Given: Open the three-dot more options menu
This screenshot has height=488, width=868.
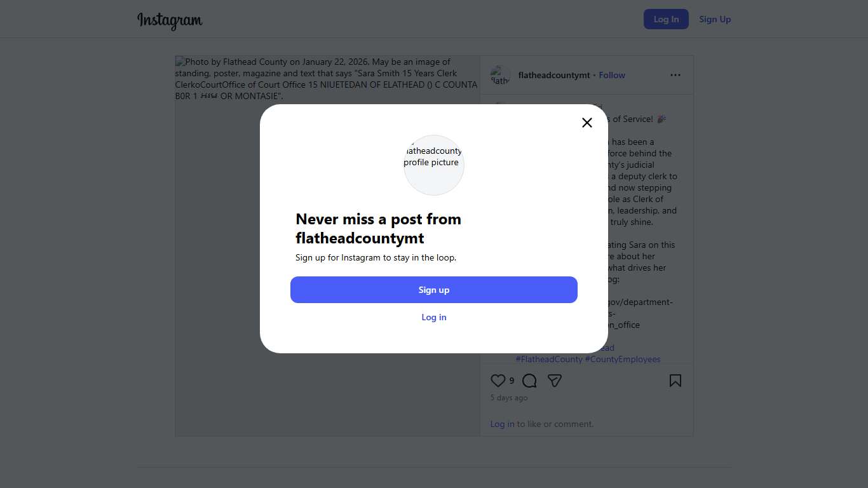Looking at the screenshot, I should (x=675, y=75).
